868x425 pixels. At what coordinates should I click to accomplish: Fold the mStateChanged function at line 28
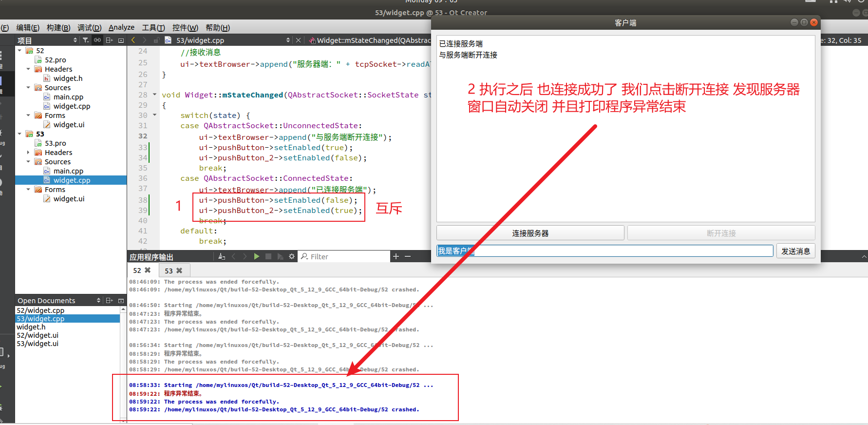point(155,95)
